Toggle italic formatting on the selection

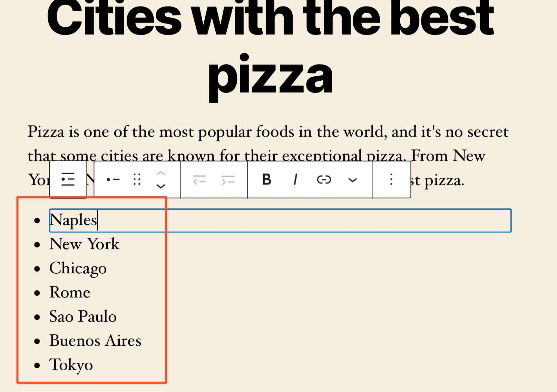[295, 180]
